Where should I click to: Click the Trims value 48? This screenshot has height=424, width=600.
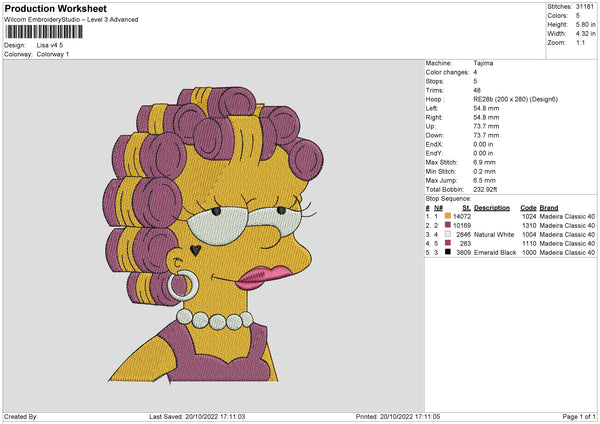(x=477, y=90)
